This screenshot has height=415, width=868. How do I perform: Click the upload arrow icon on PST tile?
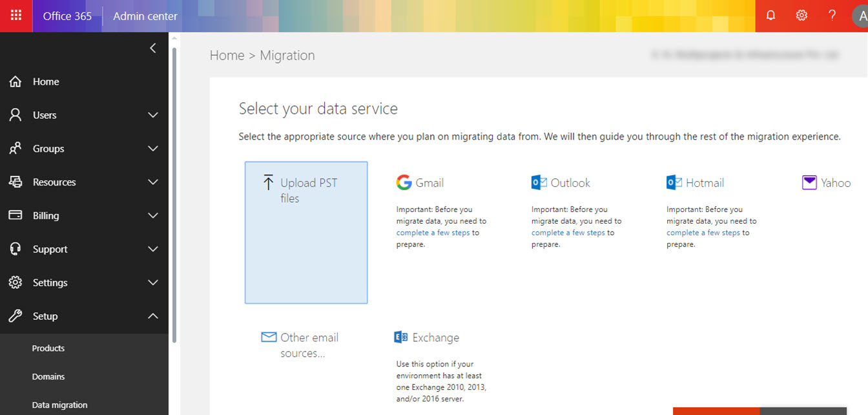(269, 182)
